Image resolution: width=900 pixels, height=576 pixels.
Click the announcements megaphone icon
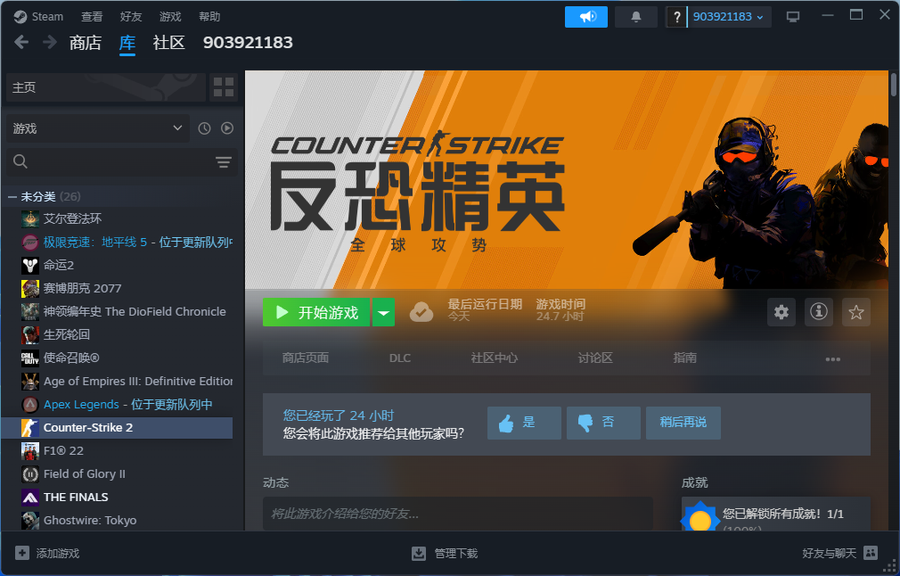pyautogui.click(x=586, y=17)
